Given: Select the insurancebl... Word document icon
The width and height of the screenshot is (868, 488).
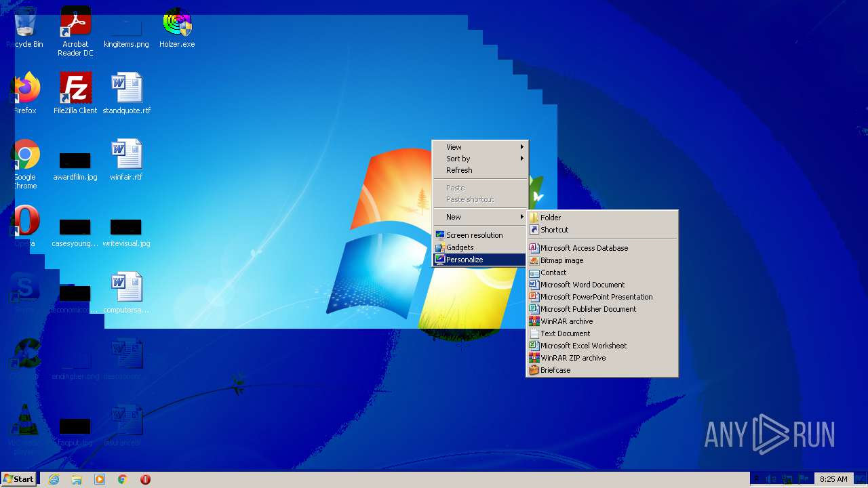Looking at the screenshot, I should pos(126,426).
